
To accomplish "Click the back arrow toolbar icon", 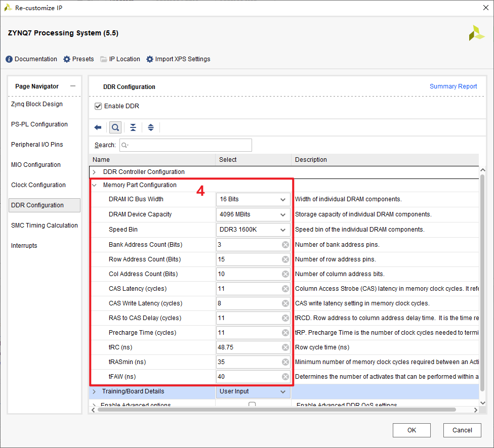I will [x=98, y=127].
